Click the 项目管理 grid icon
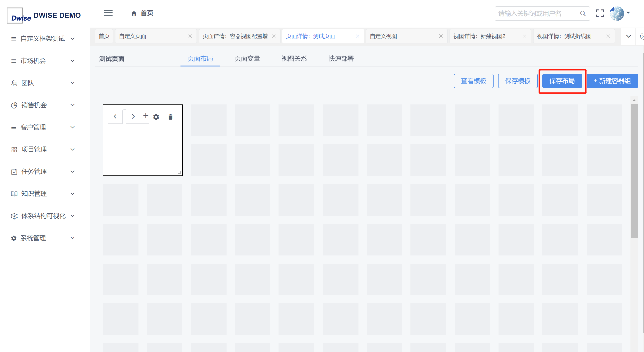This screenshot has width=644, height=352. 14,150
